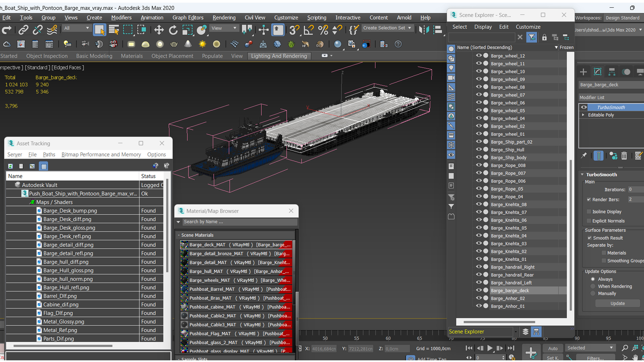Open the All selection filter dropdown
644x362 pixels.
point(76,28)
